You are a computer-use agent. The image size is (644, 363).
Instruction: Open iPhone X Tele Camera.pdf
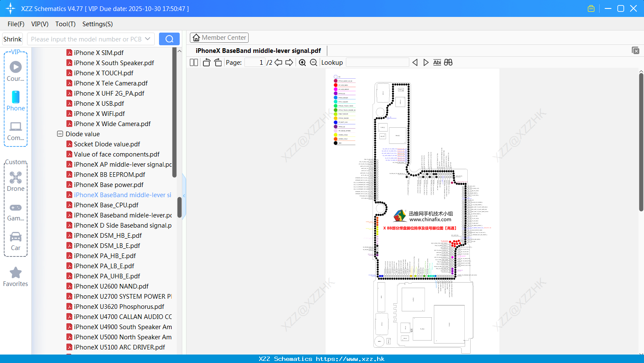(107, 83)
